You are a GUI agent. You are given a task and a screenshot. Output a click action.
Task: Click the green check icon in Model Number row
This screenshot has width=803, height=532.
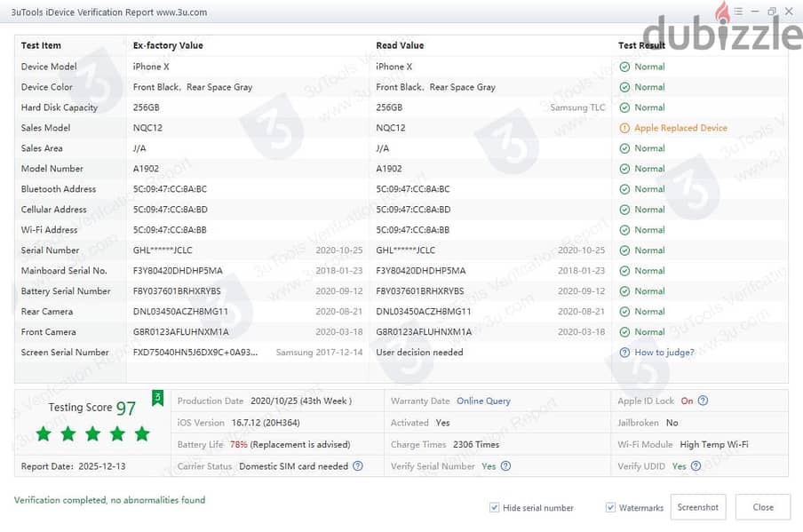(x=624, y=169)
